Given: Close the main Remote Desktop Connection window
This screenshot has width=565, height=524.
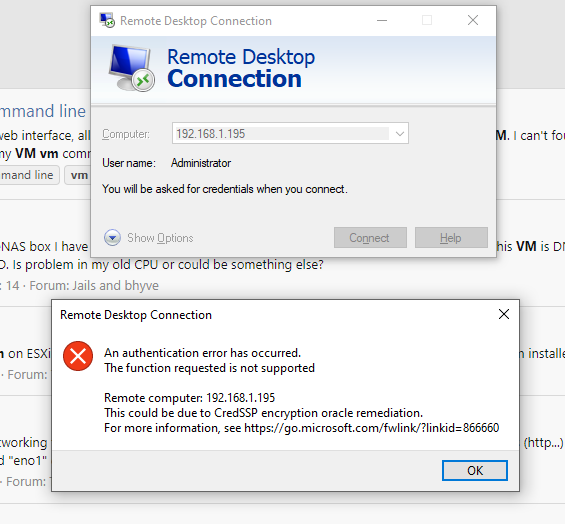Looking at the screenshot, I should click(473, 20).
